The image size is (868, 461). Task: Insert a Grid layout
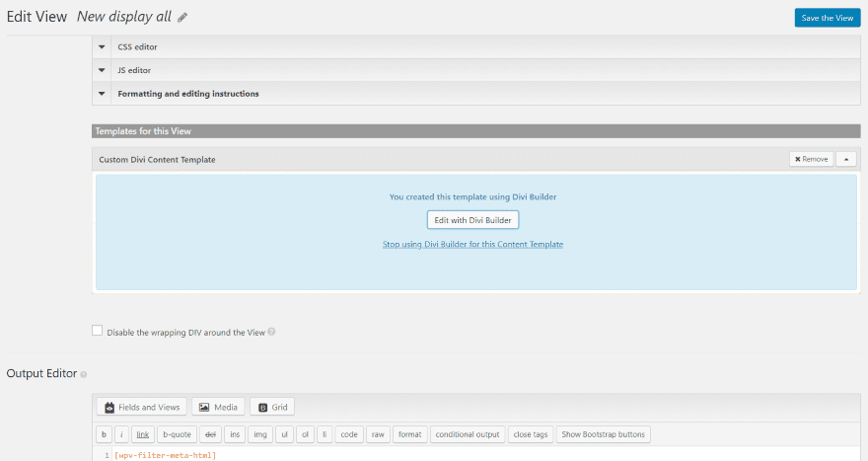point(272,407)
